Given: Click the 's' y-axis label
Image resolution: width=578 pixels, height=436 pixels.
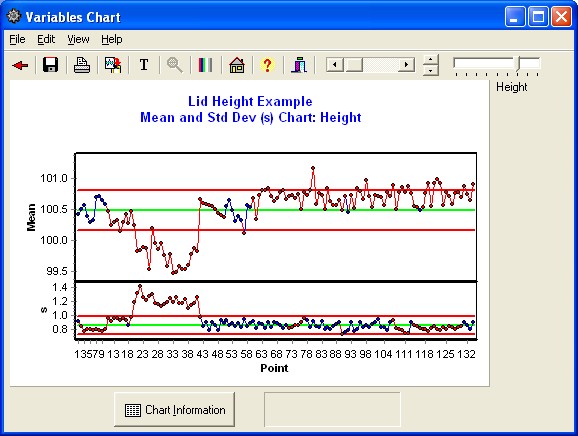Looking at the screenshot, I should (x=44, y=310).
